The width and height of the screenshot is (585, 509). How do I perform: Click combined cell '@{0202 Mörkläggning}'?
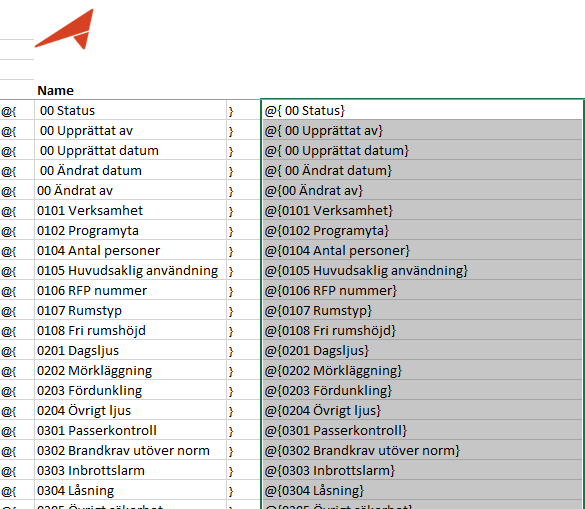[x=422, y=370]
